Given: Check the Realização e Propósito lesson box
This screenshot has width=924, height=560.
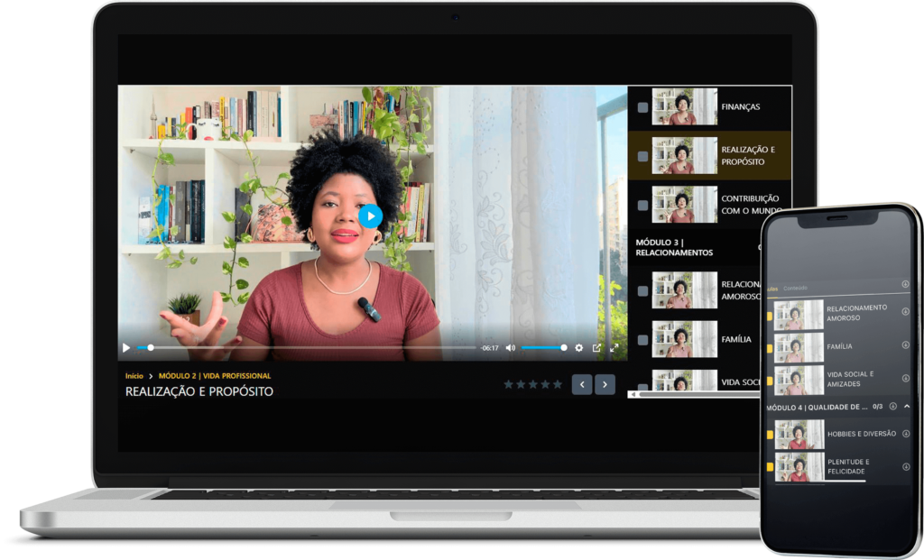Looking at the screenshot, I should pos(642,156).
